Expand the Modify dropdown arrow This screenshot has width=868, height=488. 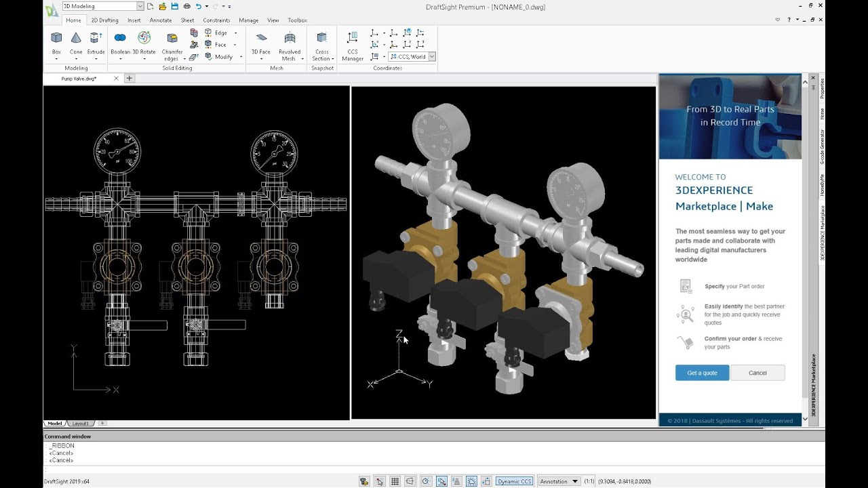(x=241, y=57)
